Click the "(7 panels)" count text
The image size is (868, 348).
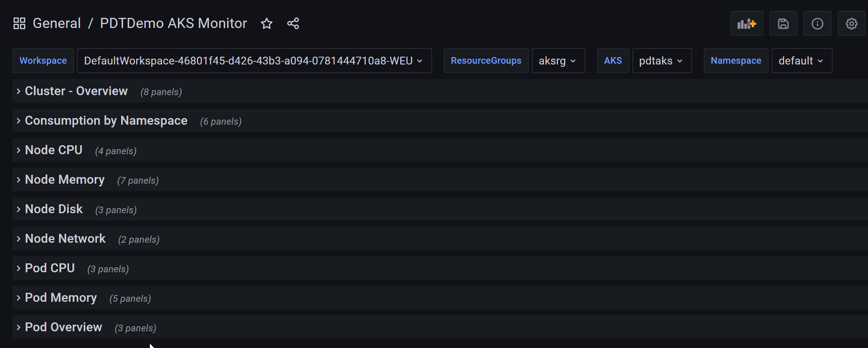click(138, 181)
